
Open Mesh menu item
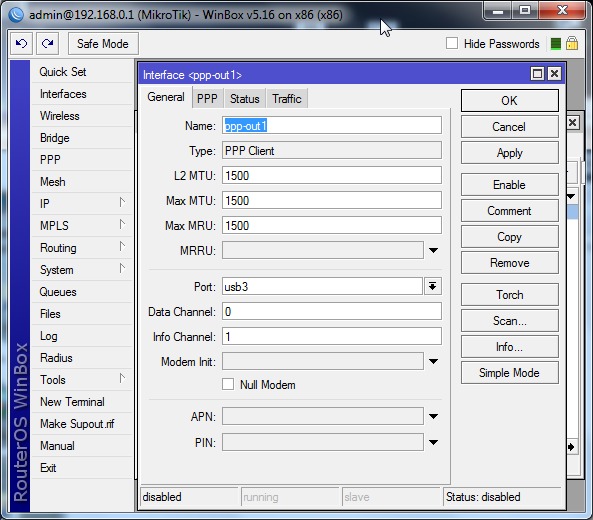click(x=82, y=182)
